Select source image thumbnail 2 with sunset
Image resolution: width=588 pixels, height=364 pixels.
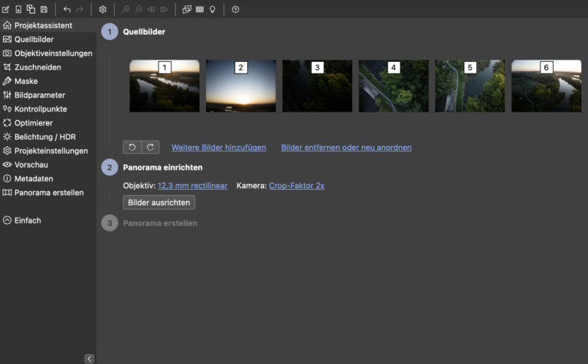click(x=240, y=86)
